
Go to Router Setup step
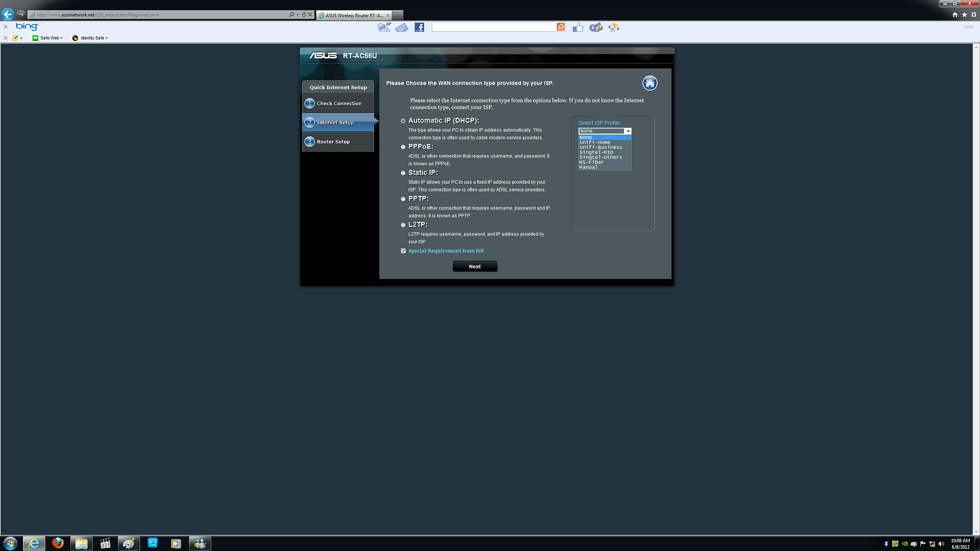(338, 142)
